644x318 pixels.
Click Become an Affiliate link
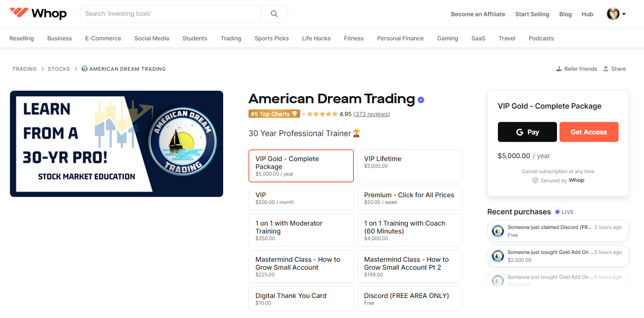click(478, 14)
